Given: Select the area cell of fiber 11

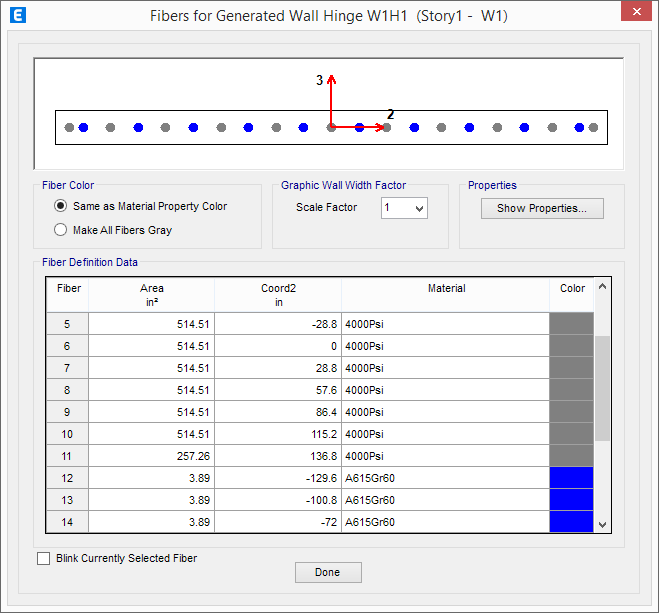Looking at the screenshot, I should coord(151,456).
